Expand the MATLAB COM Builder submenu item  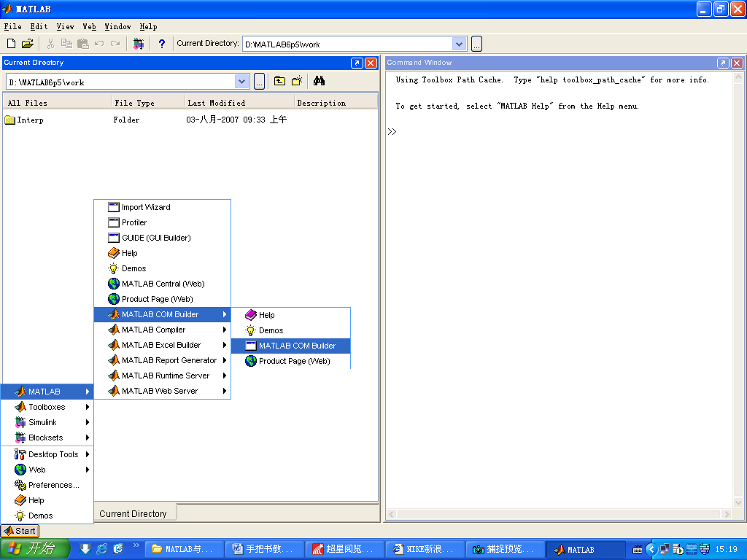pyautogui.click(x=163, y=314)
